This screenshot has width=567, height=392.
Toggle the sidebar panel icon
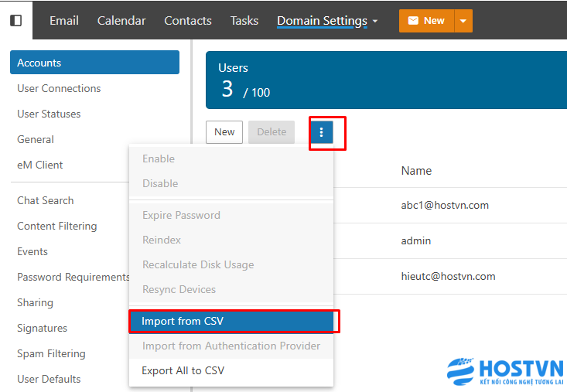point(15,20)
